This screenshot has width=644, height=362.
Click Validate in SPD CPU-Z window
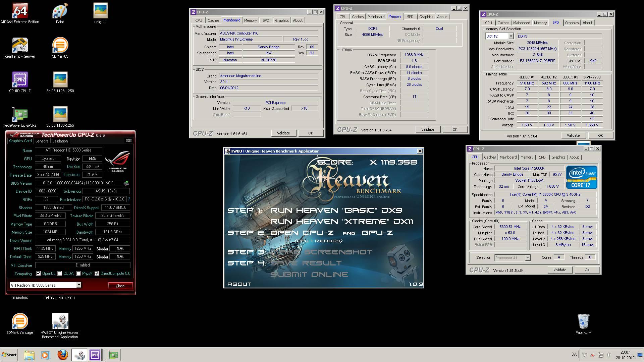point(573,135)
